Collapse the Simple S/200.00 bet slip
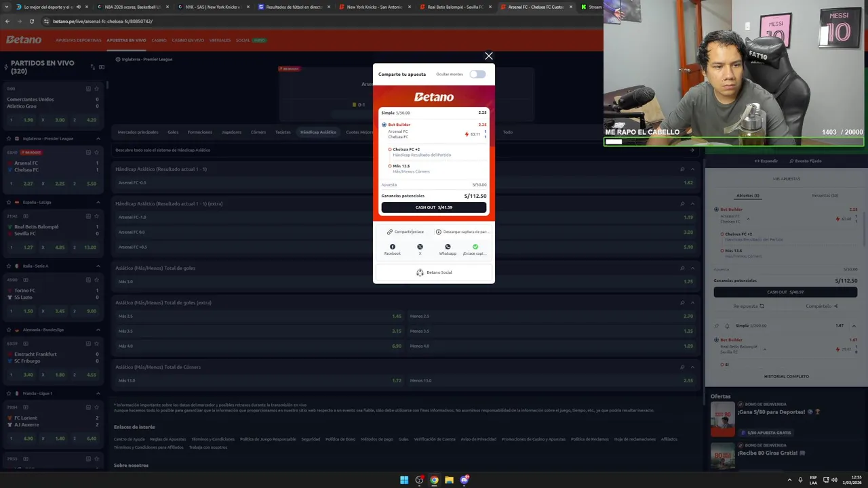The image size is (868, 488). click(854, 326)
